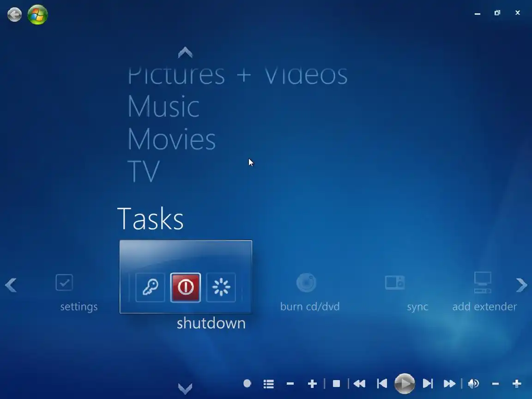This screenshot has height=399, width=532.
Task: Click the round play button
Action: tap(405, 384)
